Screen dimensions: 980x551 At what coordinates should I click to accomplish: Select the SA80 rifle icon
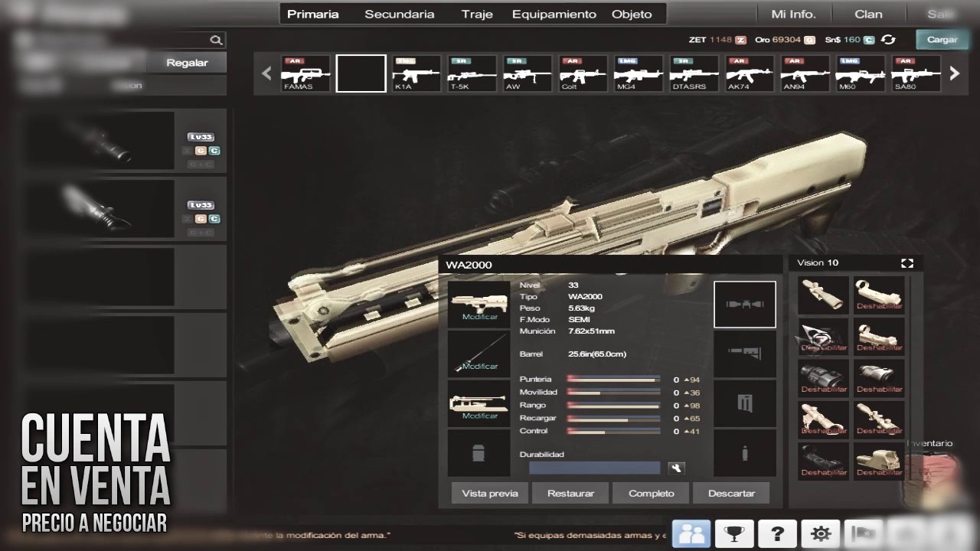(x=915, y=73)
